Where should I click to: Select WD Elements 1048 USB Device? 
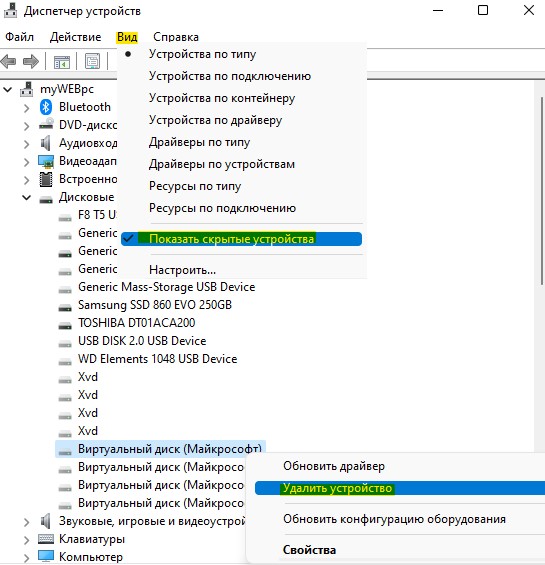[158, 359]
